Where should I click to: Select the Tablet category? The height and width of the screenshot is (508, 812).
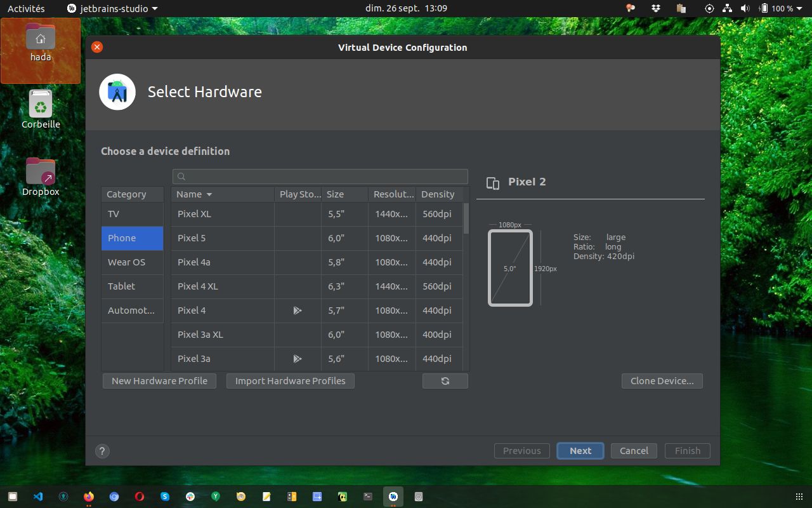[x=133, y=286]
